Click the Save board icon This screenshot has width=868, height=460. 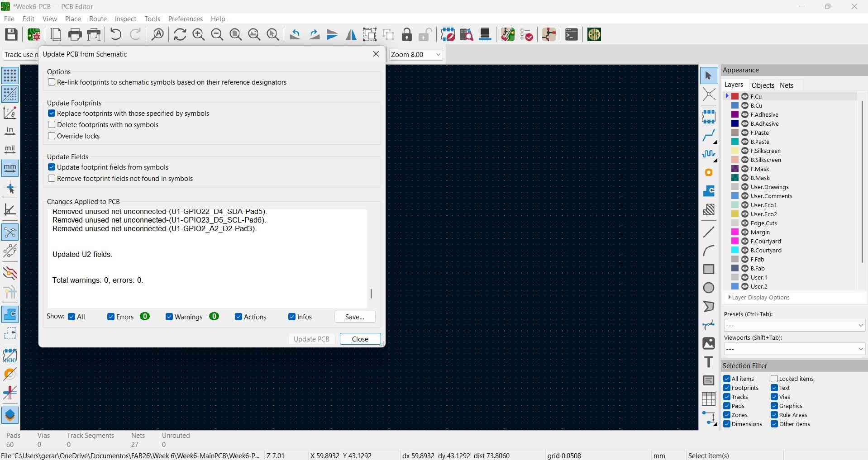click(11, 34)
